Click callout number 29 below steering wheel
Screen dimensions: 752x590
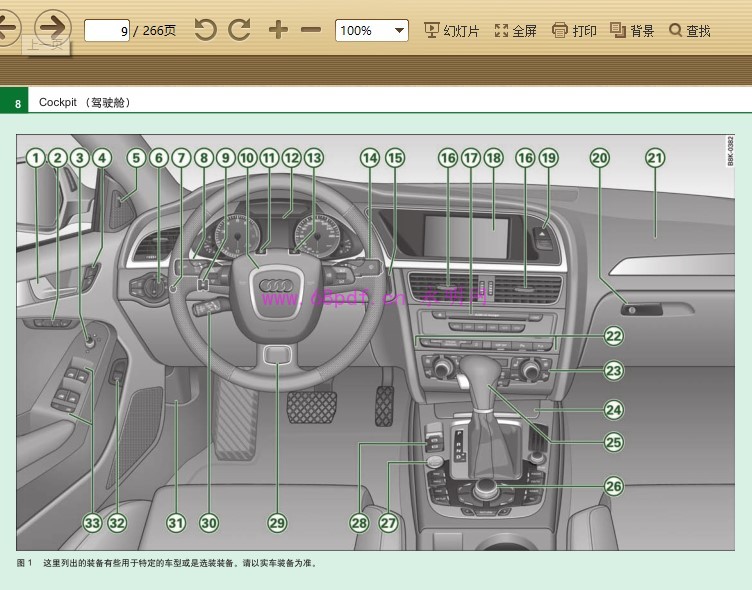277,522
